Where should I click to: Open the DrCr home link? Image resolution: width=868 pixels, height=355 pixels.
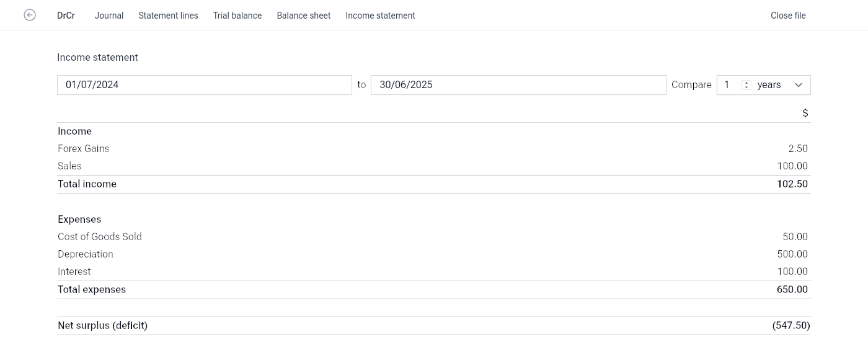pos(66,16)
